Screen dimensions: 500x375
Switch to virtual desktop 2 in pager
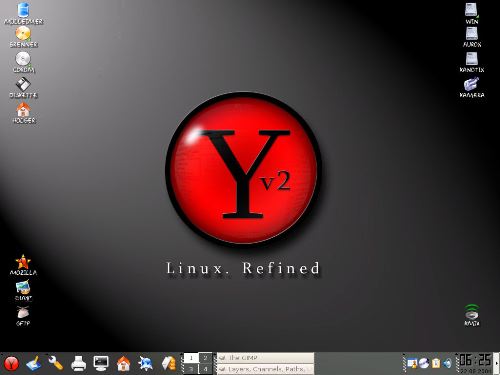[205, 358]
